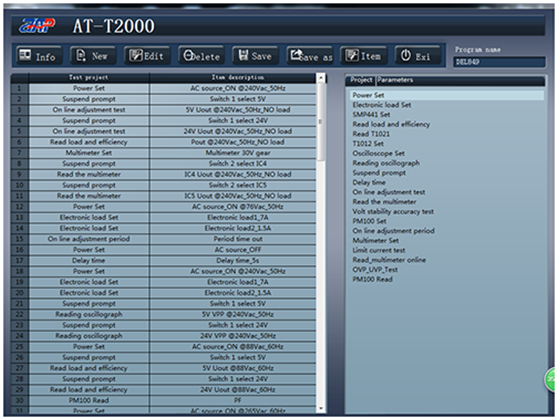Open the Item editor icon
The width and height of the screenshot is (558, 420).
coord(352,56)
